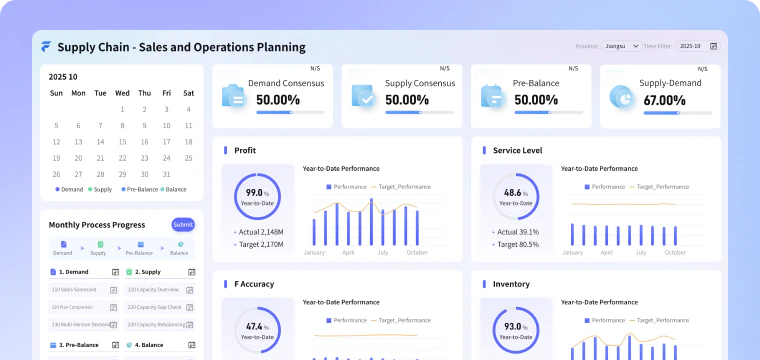Open the schedule icon on 3. Pre-Balance header

tap(115, 345)
